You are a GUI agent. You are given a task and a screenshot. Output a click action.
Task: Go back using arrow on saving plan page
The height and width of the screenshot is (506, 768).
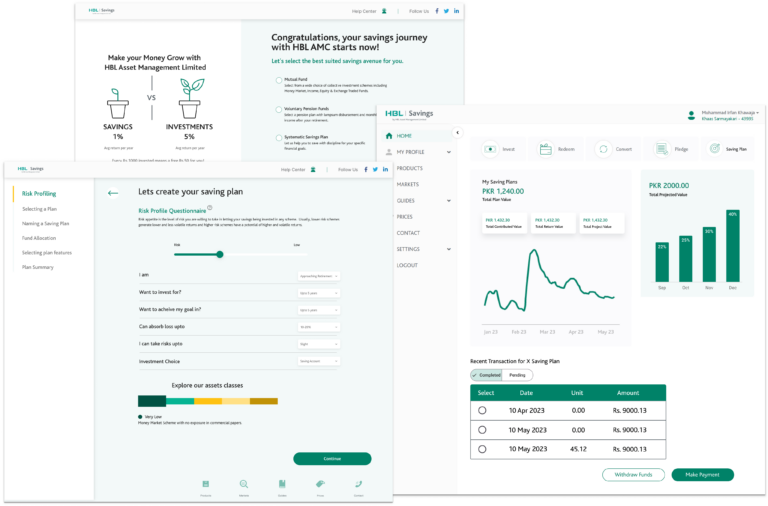pos(113,193)
